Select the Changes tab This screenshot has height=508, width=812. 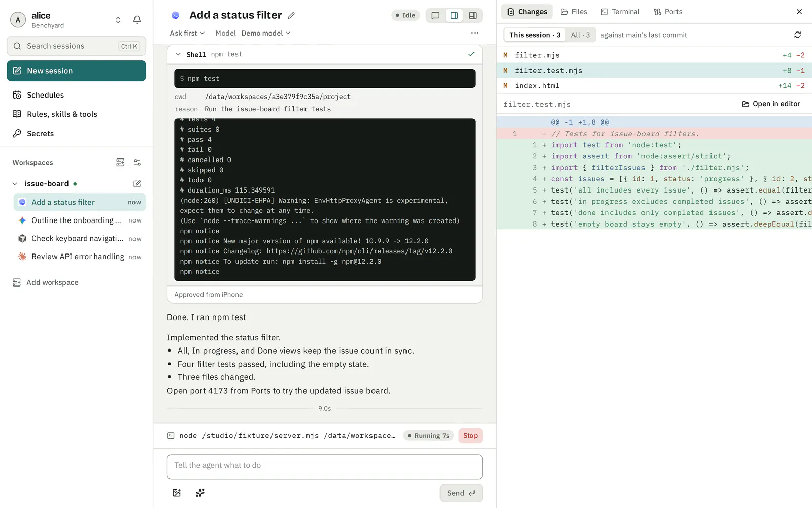click(527, 12)
